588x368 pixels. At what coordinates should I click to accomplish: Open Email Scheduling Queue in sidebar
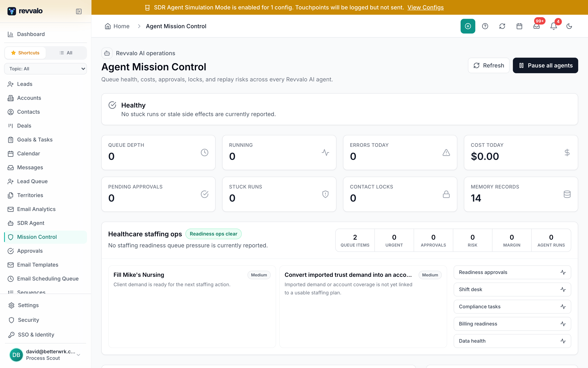(46, 278)
